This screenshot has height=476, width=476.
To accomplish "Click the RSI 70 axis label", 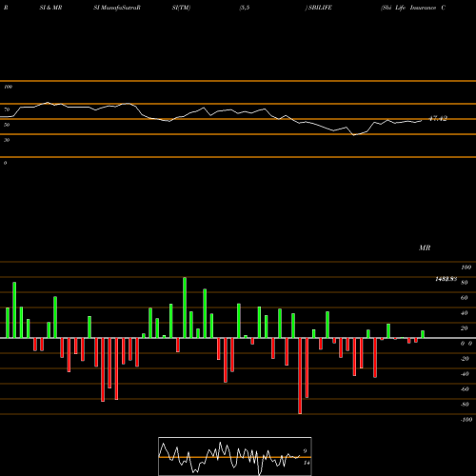I will (7, 109).
